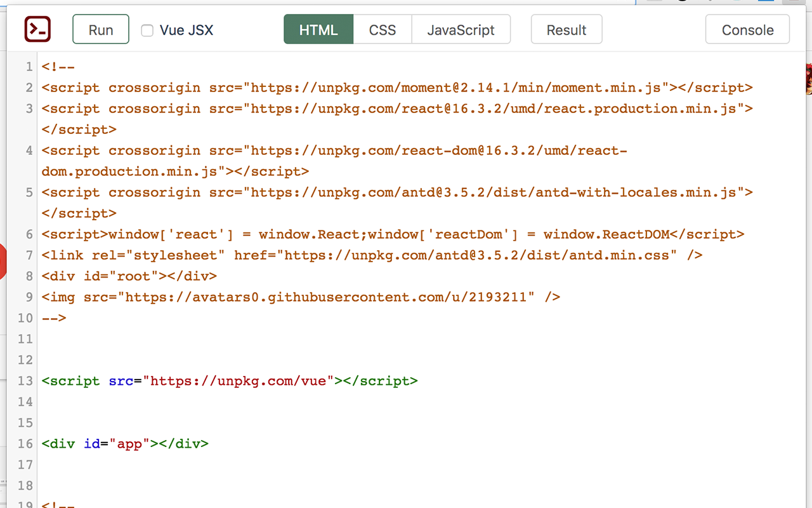This screenshot has width=812, height=508.
Task: Show the Result panel
Action: [566, 30]
